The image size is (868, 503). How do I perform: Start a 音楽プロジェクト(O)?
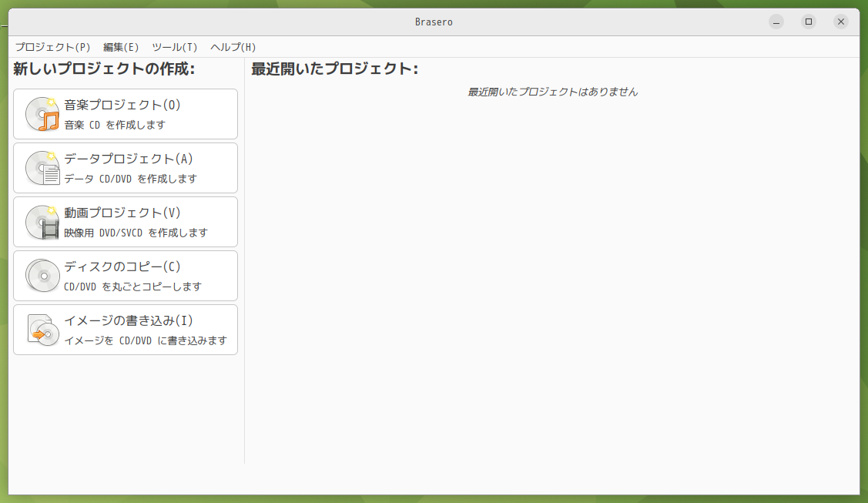pyautogui.click(x=126, y=114)
